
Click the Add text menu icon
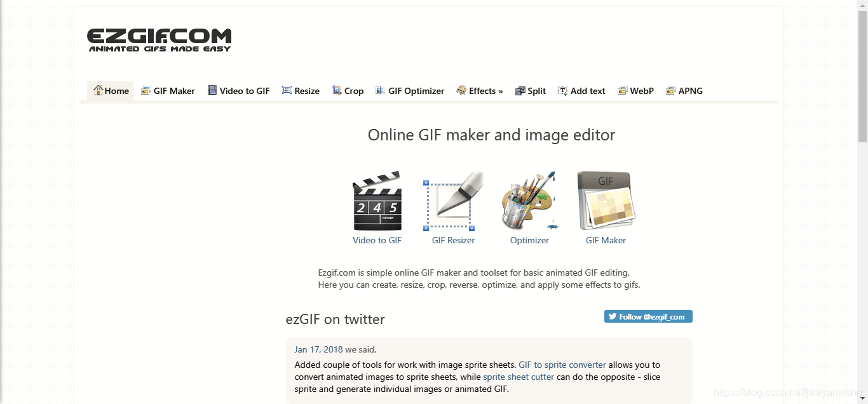pyautogui.click(x=563, y=91)
